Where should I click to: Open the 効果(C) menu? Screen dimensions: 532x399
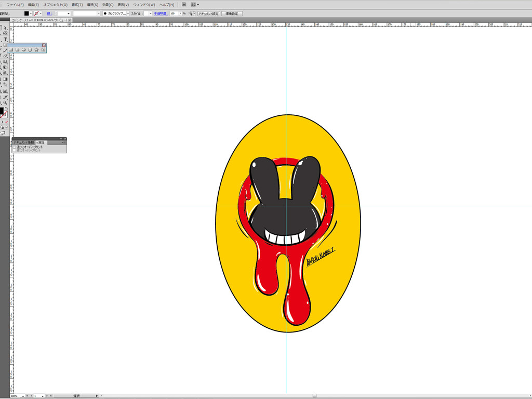108,5
